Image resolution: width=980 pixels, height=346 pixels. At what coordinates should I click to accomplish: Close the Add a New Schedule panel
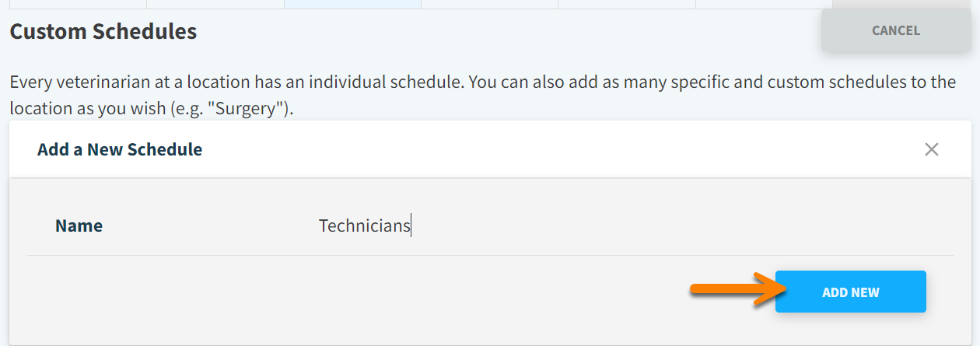931,149
